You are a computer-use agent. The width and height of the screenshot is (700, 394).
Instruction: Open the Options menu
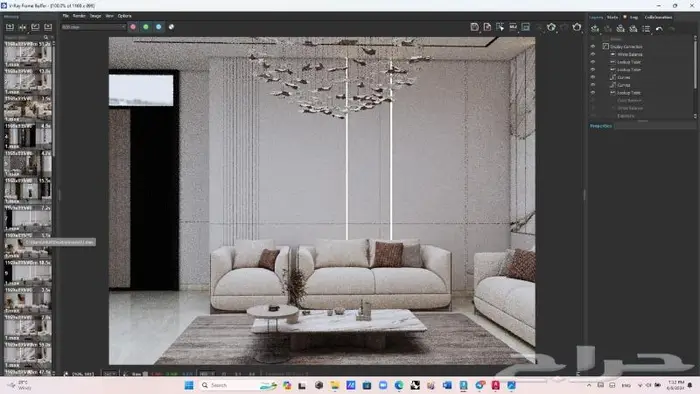125,16
